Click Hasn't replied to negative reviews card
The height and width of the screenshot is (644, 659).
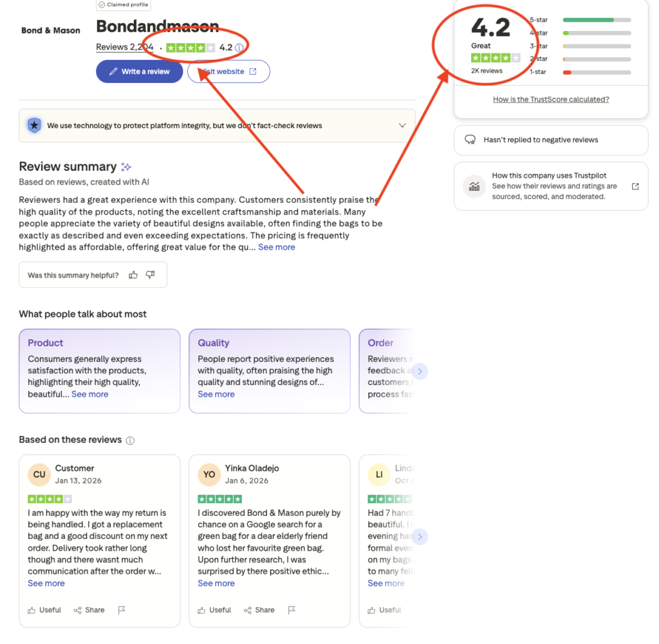tap(551, 140)
